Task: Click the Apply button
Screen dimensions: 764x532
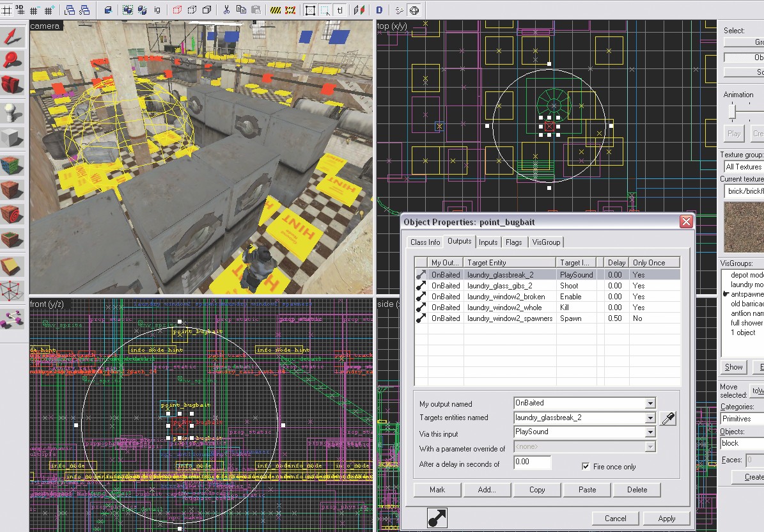Action: point(666,519)
